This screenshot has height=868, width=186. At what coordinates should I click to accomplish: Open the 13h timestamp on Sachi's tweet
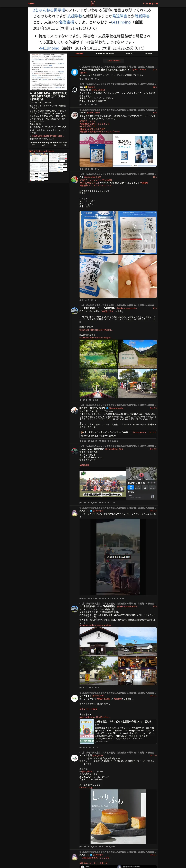tap(155, 113)
